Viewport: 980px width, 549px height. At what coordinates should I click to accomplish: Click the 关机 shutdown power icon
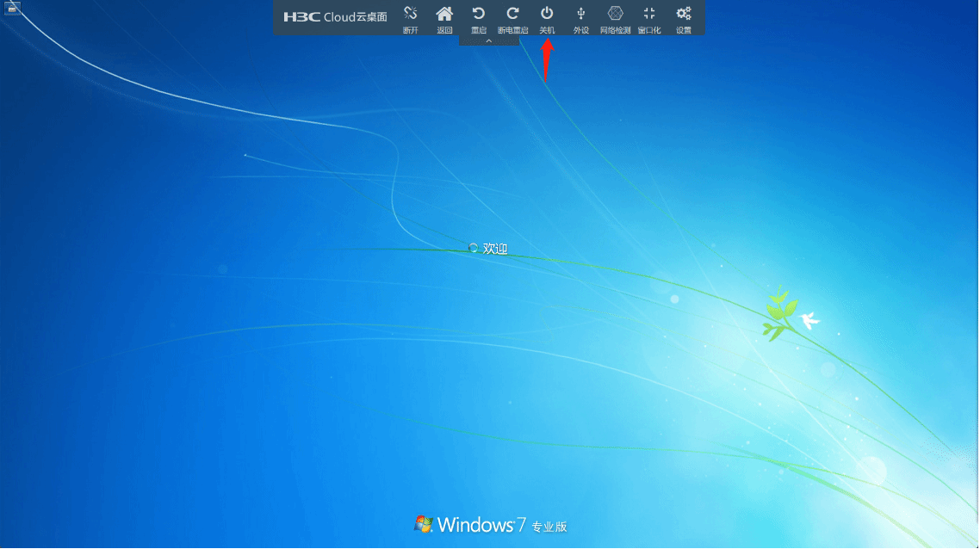547,13
